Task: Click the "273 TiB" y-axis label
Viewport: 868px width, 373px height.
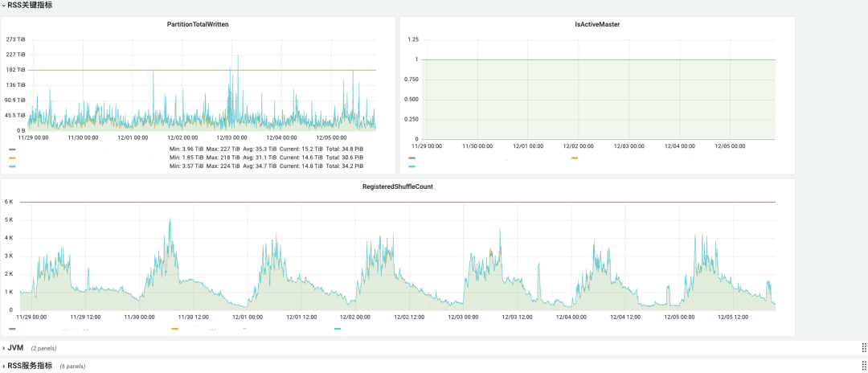Action: pos(15,39)
